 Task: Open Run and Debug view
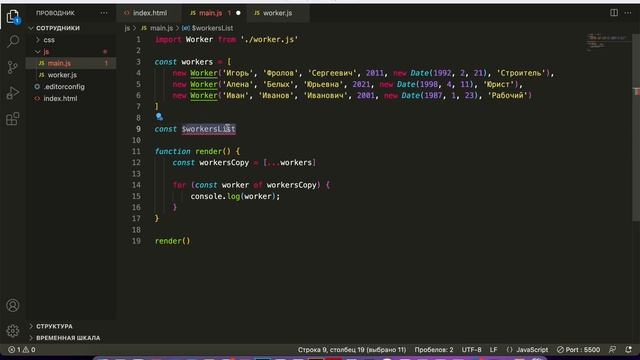tap(13, 93)
